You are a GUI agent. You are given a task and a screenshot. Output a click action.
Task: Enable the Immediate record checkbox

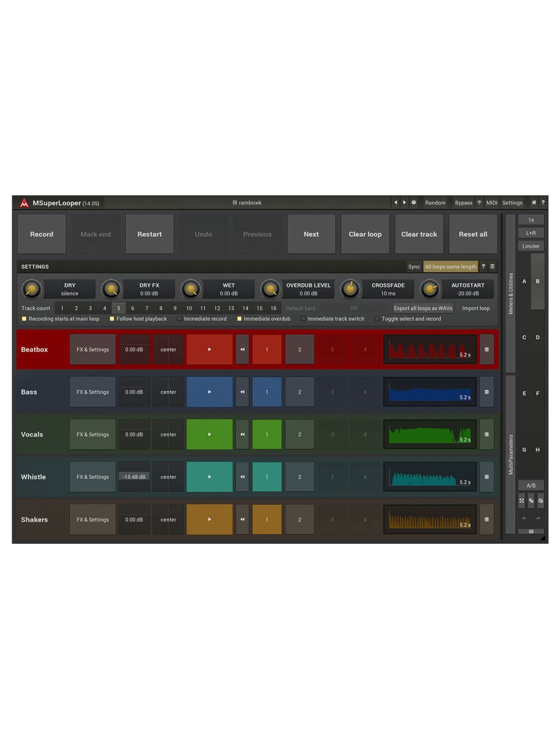180,319
